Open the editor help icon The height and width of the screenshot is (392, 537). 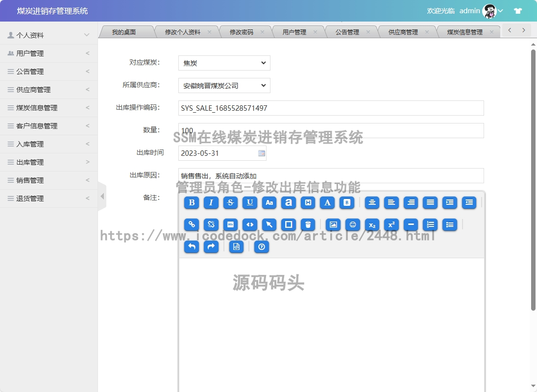pos(262,246)
